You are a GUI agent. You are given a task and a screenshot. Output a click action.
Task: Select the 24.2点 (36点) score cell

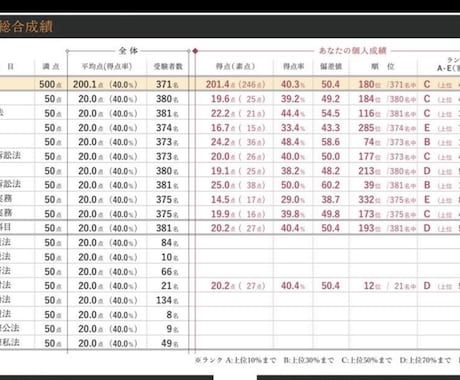[x=238, y=142]
